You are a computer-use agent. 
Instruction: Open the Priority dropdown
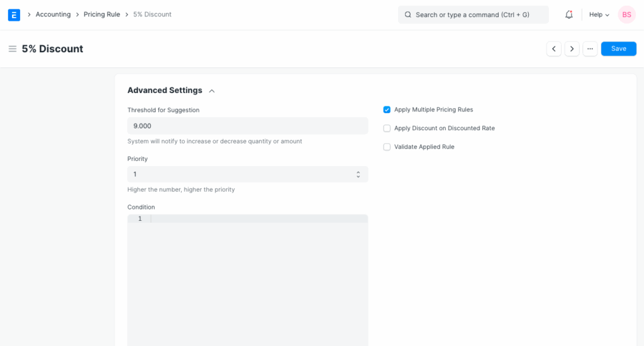pyautogui.click(x=247, y=174)
